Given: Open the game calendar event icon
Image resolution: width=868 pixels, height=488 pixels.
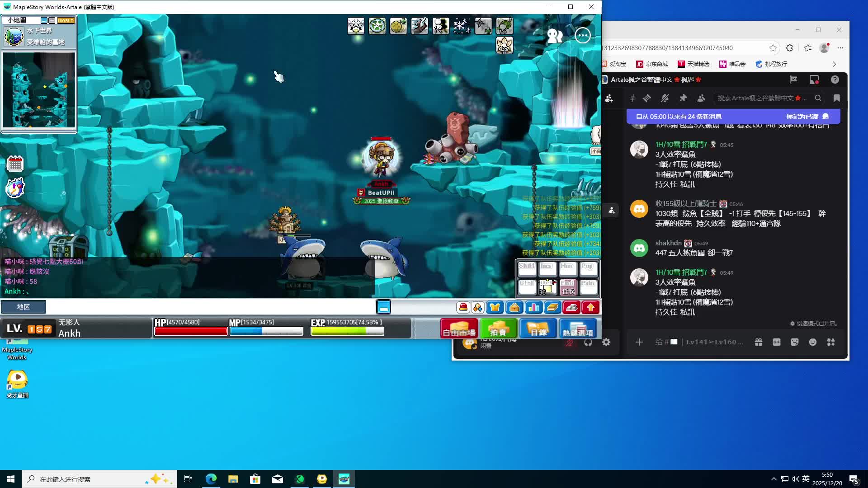Looking at the screenshot, I should click(15, 164).
